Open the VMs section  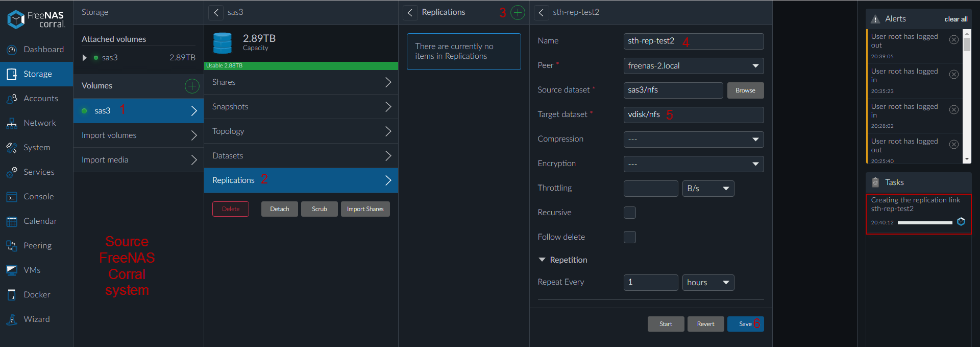click(x=32, y=270)
